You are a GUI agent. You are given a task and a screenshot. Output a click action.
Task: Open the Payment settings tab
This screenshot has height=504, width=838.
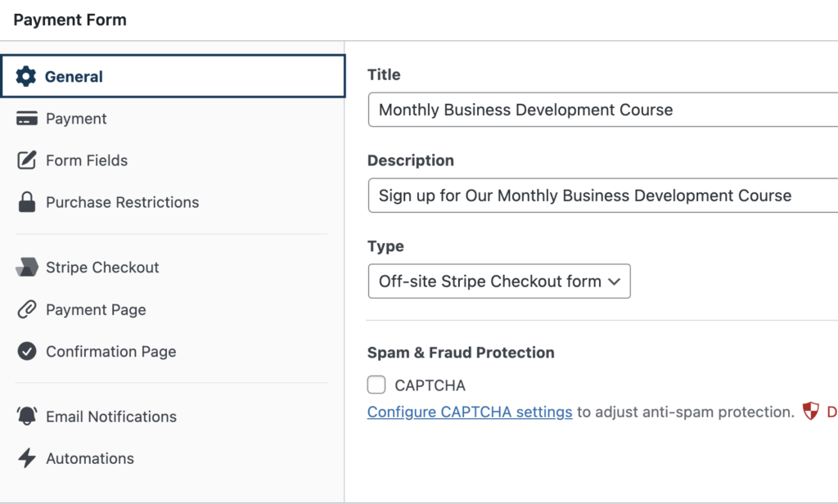[x=76, y=119]
